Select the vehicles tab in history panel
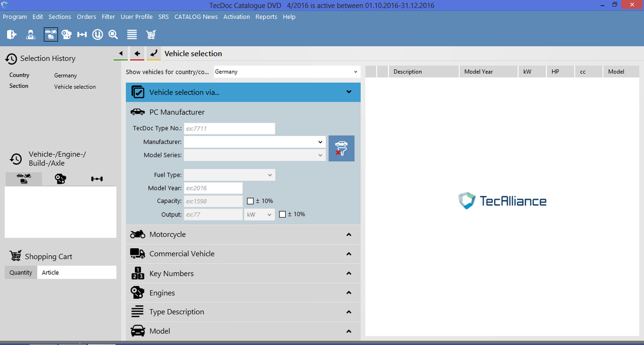 [x=24, y=178]
